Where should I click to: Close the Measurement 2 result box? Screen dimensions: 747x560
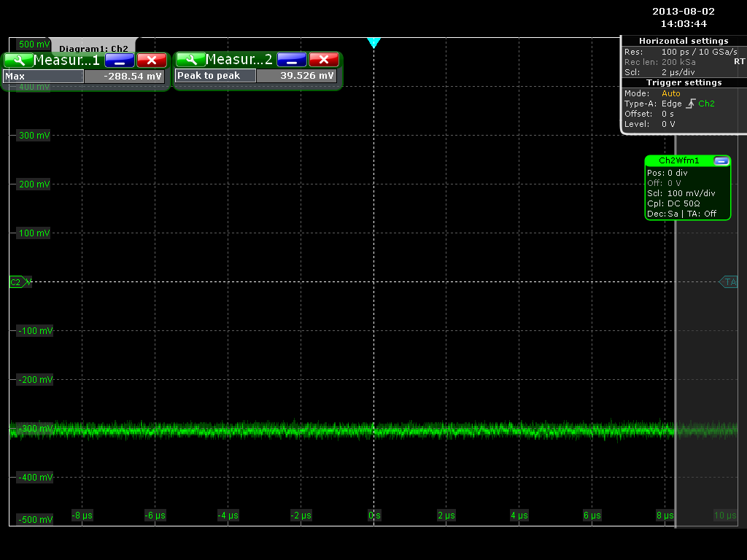click(323, 60)
